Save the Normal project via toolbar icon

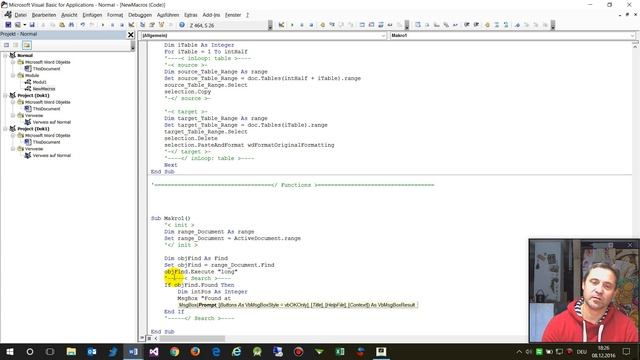(x=32, y=25)
